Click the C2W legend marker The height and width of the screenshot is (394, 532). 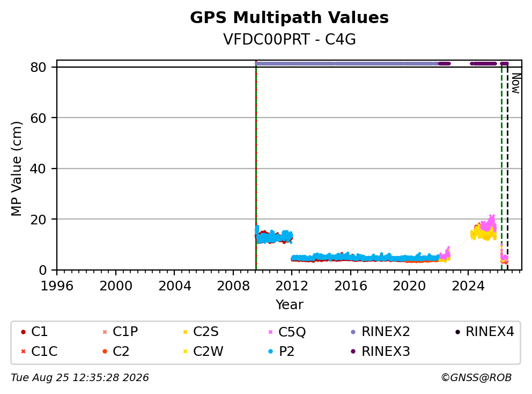[185, 351]
